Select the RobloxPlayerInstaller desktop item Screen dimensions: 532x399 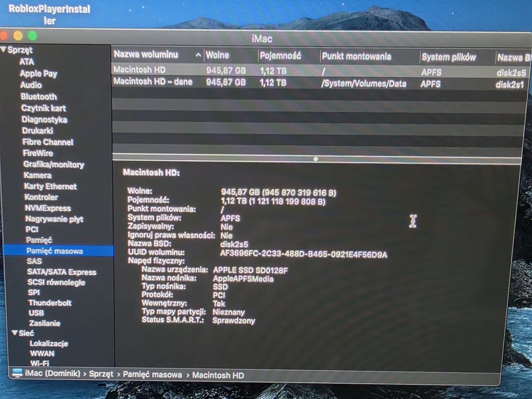pyautogui.click(x=49, y=14)
